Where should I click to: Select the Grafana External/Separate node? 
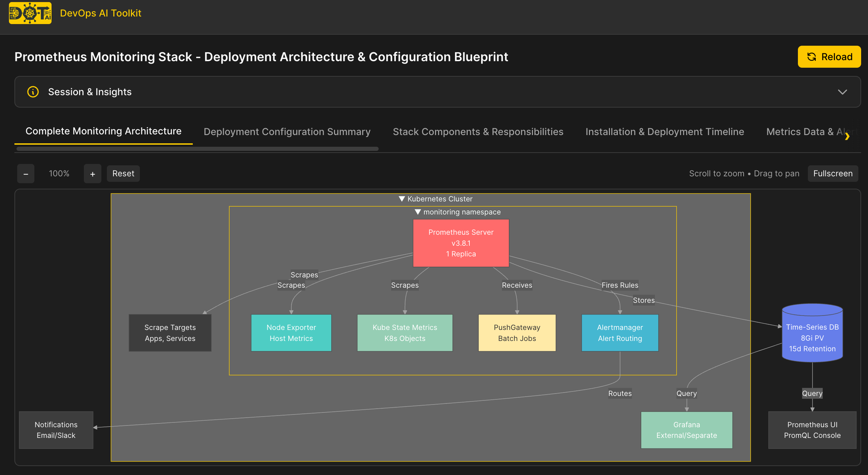(x=686, y=430)
